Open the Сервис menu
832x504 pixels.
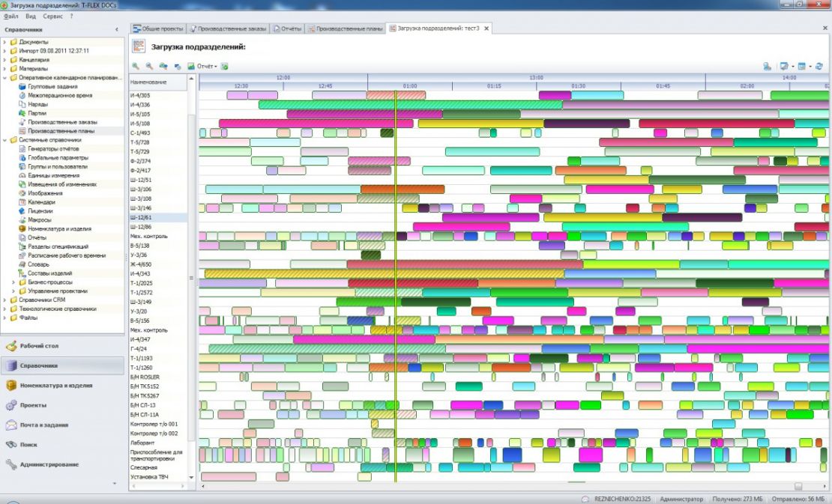point(52,16)
